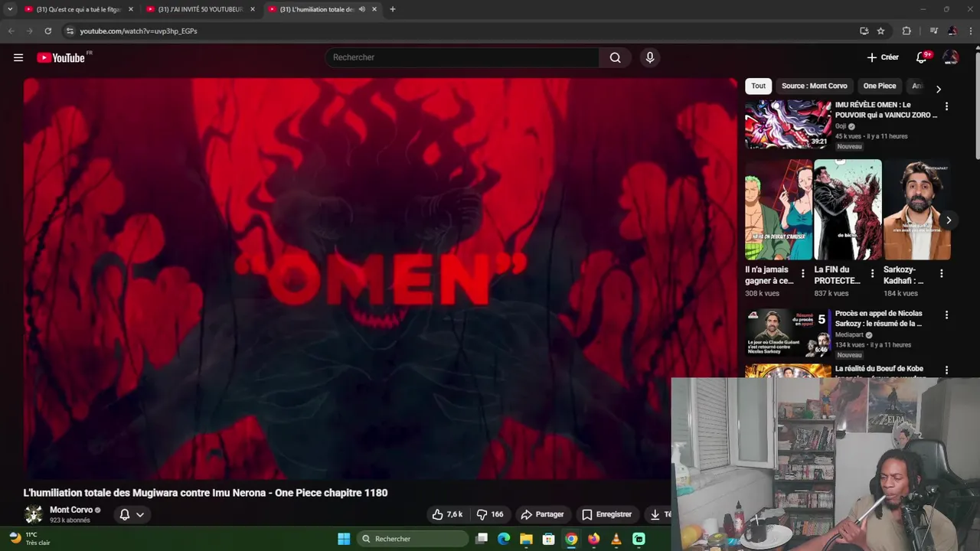Show more filter chips with the arrow
Image resolution: width=980 pixels, height=551 pixels.
(x=939, y=89)
